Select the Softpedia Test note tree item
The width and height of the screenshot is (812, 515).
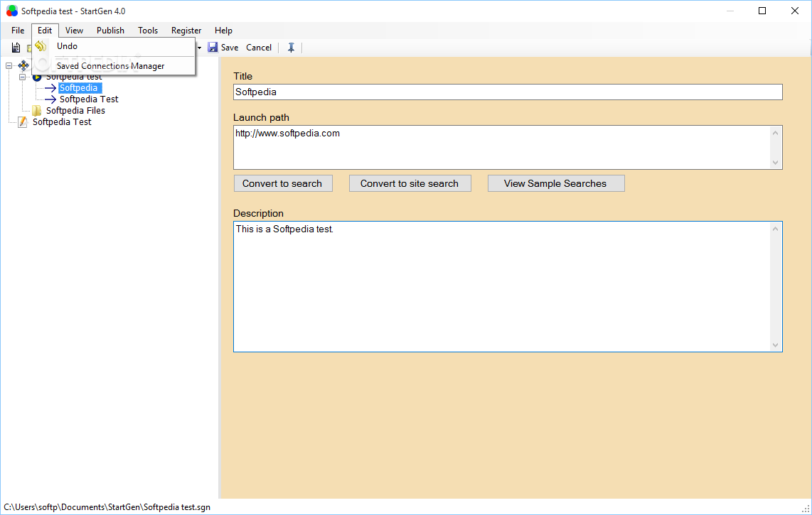[x=62, y=122]
